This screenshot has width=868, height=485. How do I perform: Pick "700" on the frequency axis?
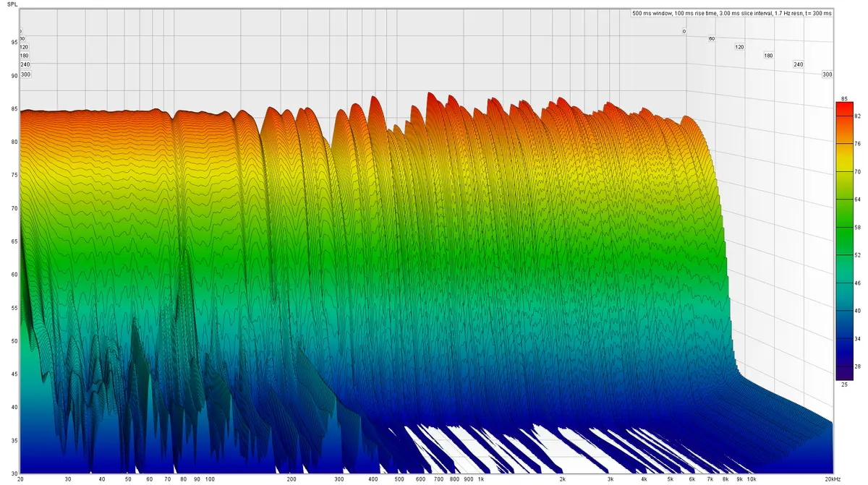pos(438,479)
